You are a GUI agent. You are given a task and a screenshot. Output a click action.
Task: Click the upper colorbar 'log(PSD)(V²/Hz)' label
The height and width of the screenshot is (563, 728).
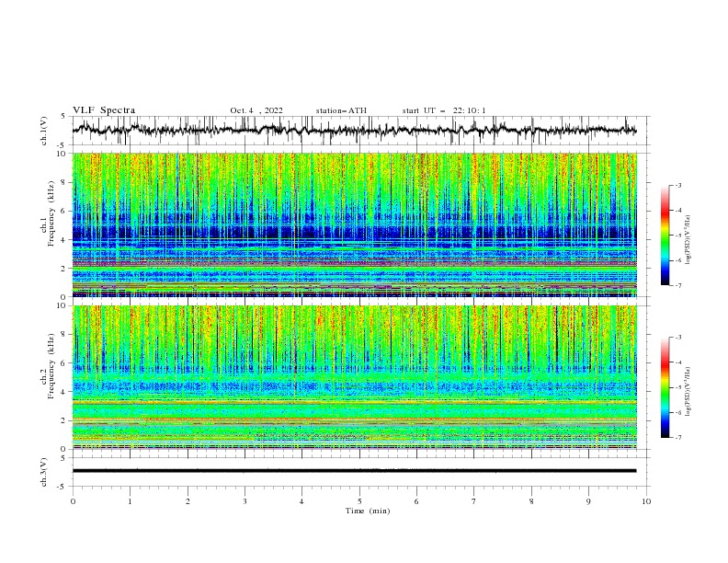(688, 240)
